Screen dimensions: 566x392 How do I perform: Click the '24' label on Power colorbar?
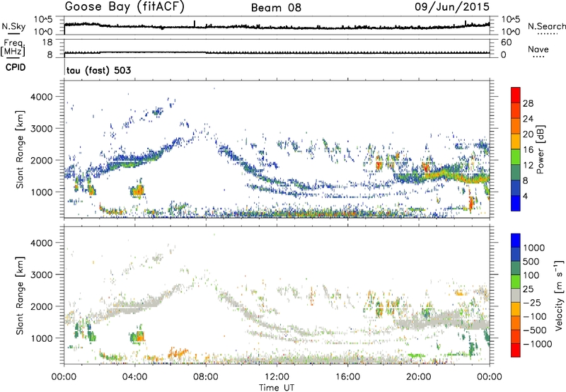click(528, 119)
